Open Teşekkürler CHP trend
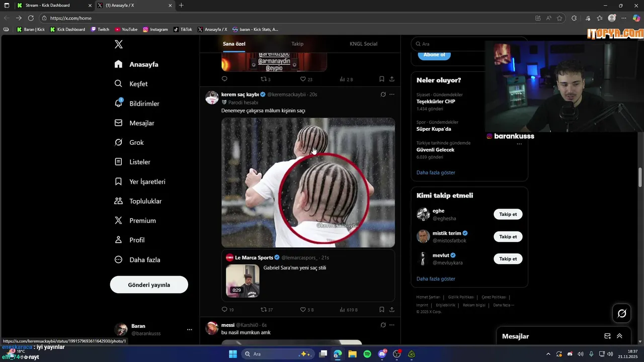The image size is (644, 362). click(x=436, y=102)
